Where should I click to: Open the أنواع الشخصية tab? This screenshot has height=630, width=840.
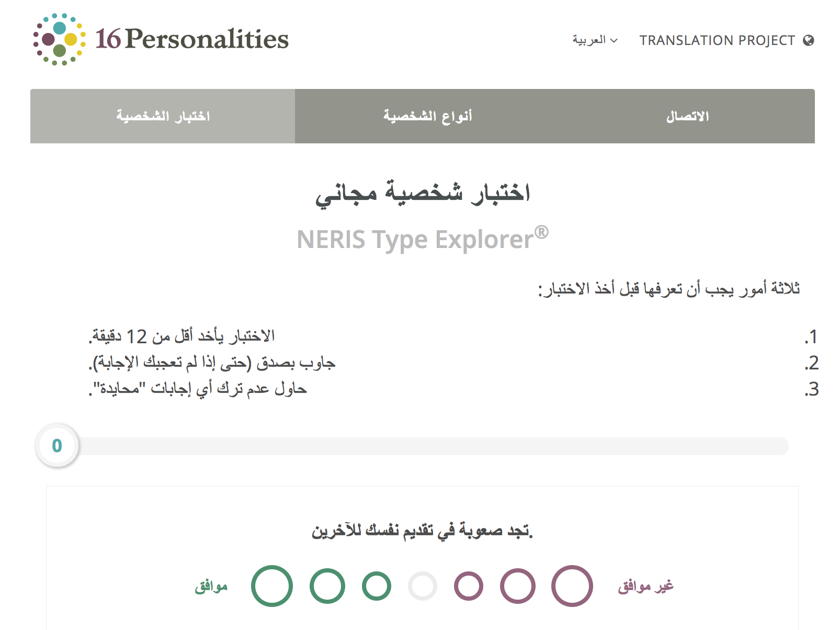[x=427, y=116]
